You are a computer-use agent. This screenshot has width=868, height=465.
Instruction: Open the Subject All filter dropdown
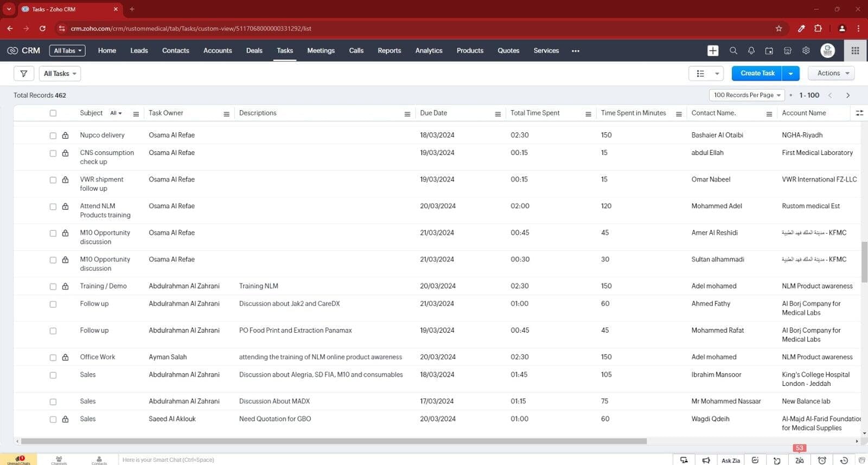[x=116, y=113]
